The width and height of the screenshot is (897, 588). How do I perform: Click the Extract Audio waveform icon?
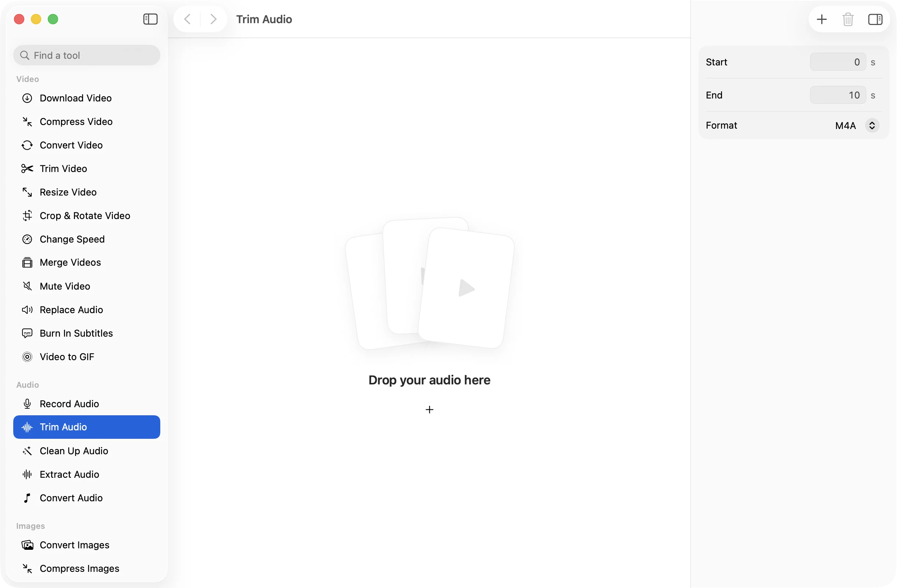(27, 474)
